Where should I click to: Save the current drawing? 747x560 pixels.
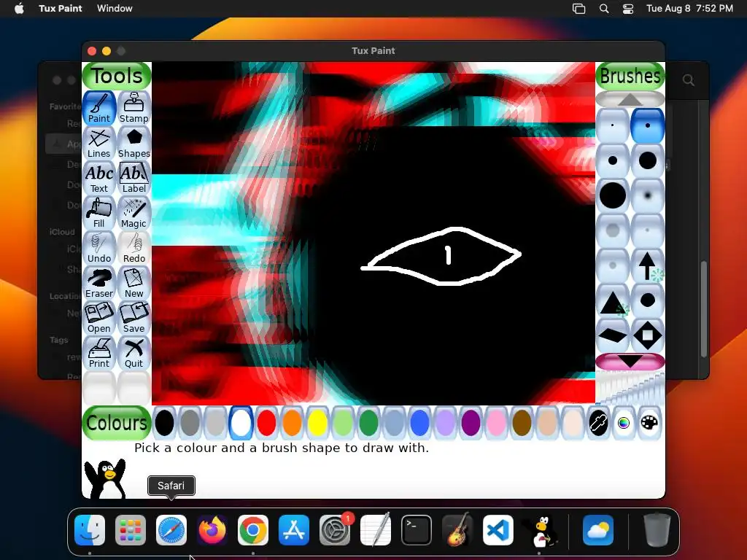(x=134, y=318)
